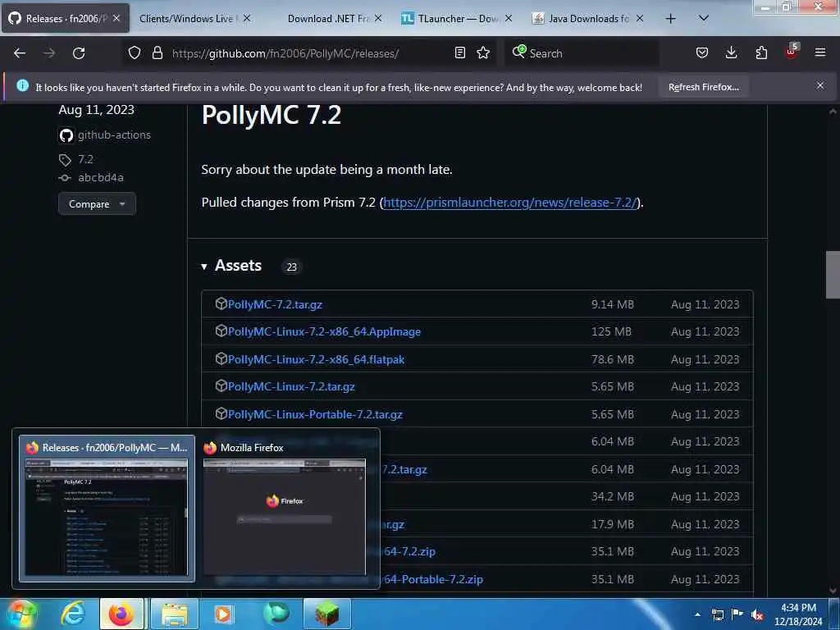Open tracking protection shield icon

135,52
